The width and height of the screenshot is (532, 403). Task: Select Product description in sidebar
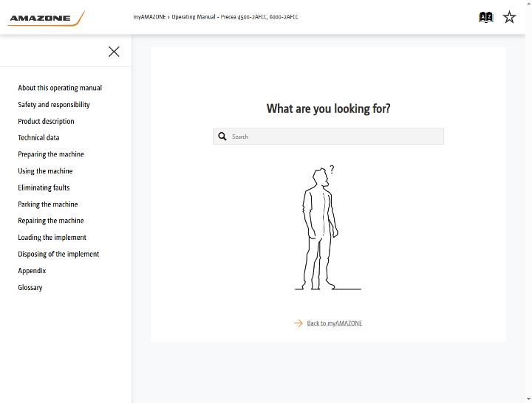pos(46,121)
